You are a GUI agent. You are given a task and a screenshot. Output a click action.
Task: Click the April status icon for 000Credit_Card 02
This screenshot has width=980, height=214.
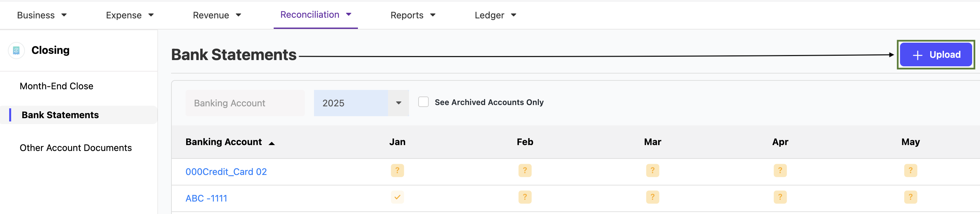pyautogui.click(x=780, y=170)
